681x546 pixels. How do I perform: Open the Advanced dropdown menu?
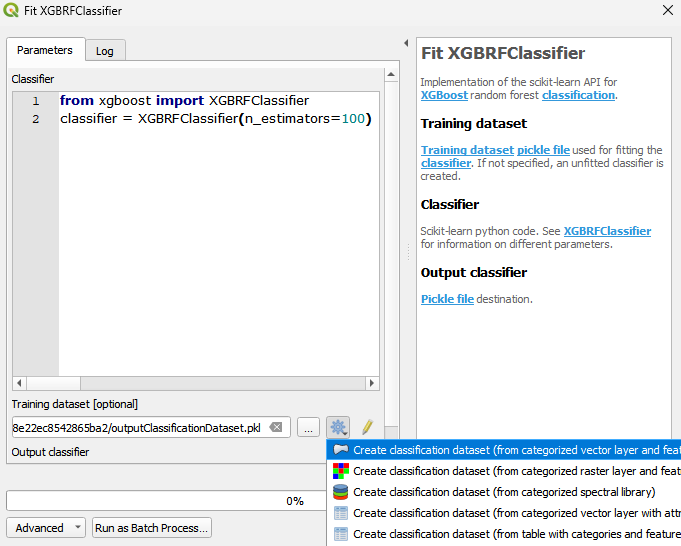point(46,528)
